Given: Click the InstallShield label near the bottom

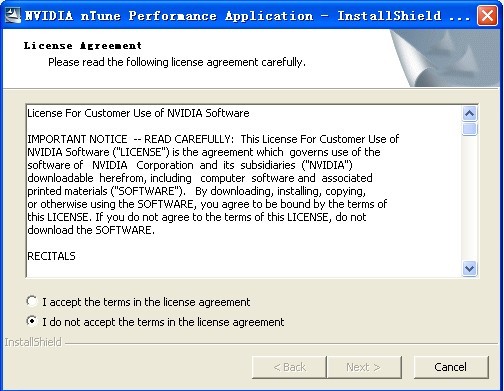Looking at the screenshot, I should [33, 342].
